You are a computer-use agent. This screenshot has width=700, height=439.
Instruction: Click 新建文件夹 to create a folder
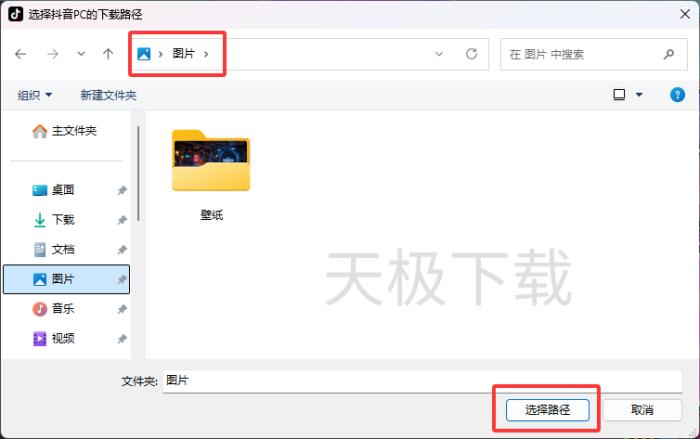coord(108,95)
